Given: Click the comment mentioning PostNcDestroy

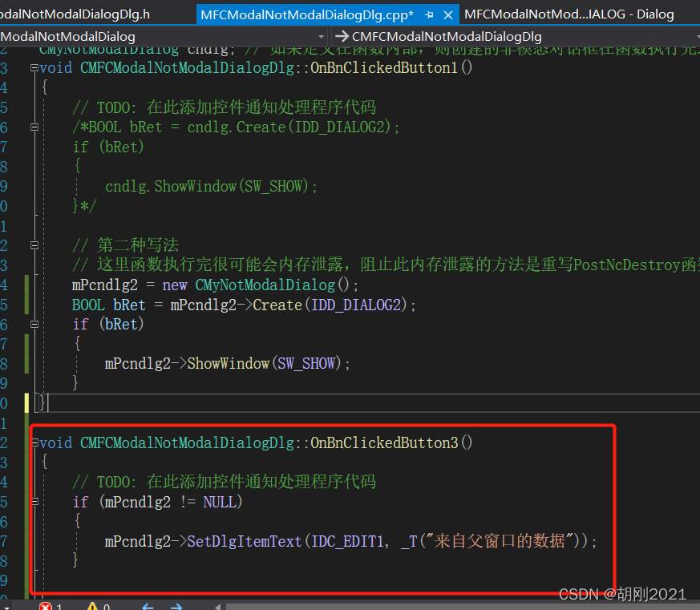Looking at the screenshot, I should click(386, 265).
